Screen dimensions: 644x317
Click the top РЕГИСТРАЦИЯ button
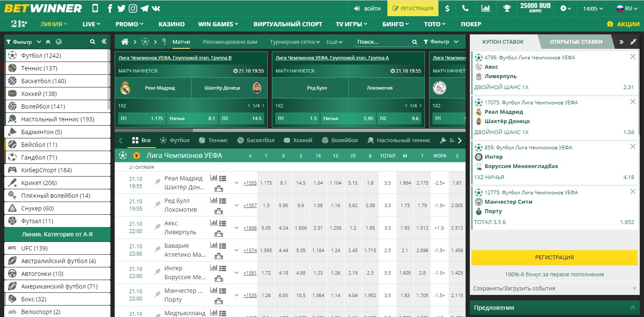[413, 8]
